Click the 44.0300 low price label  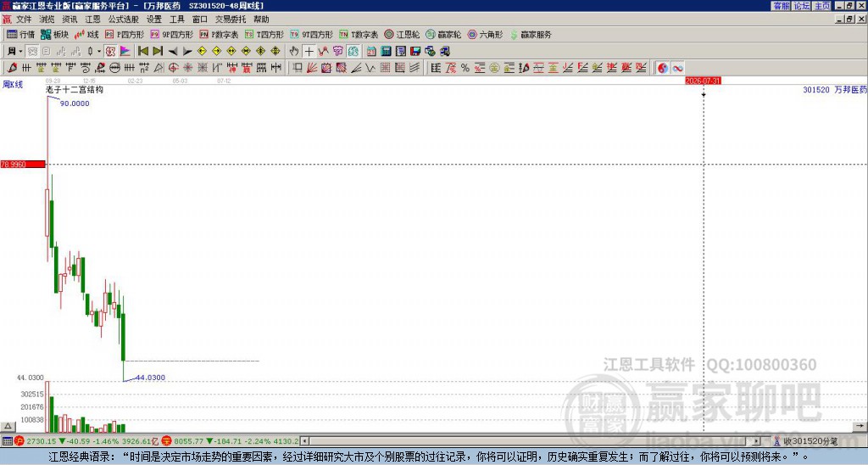pyautogui.click(x=150, y=378)
